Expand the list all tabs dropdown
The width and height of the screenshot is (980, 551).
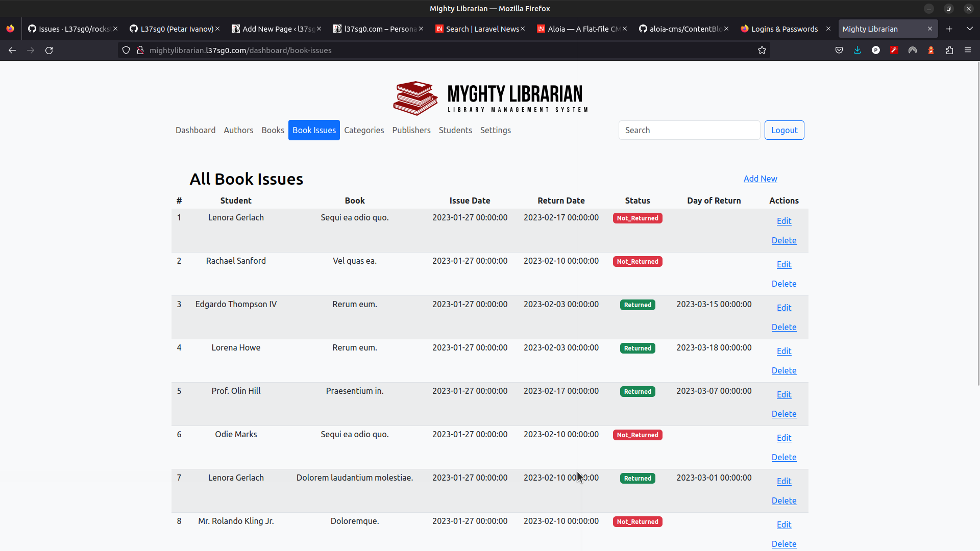click(x=970, y=29)
